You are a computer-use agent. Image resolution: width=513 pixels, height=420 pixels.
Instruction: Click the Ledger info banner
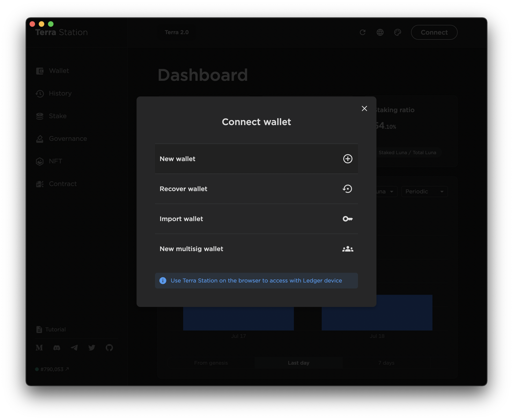click(256, 281)
